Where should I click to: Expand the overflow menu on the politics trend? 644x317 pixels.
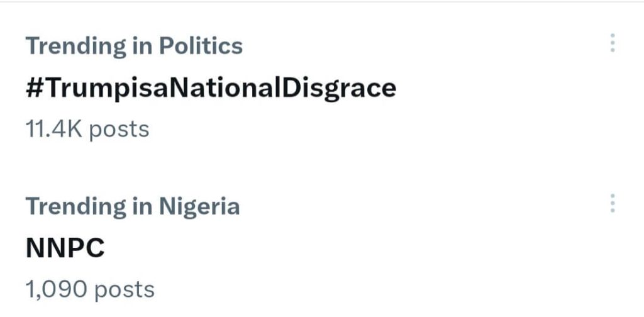tap(612, 43)
